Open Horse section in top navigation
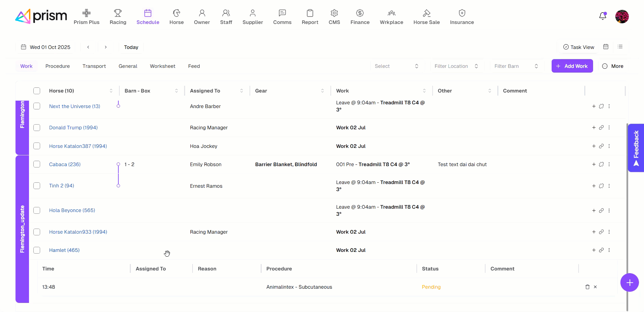This screenshot has width=644, height=312. [176, 17]
